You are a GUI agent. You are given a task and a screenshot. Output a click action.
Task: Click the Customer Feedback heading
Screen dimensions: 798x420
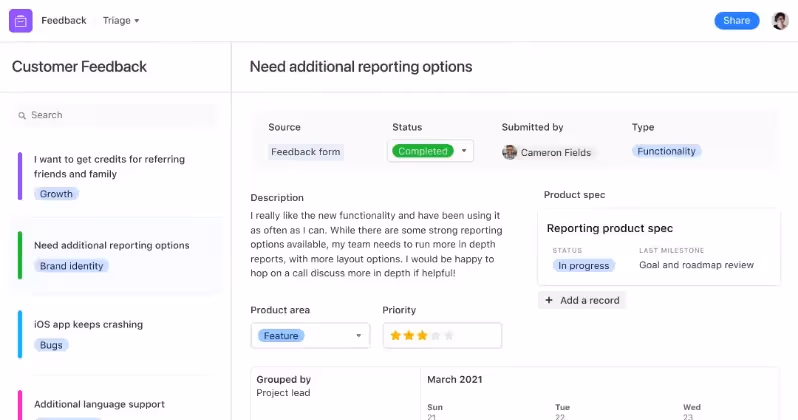[x=79, y=67]
